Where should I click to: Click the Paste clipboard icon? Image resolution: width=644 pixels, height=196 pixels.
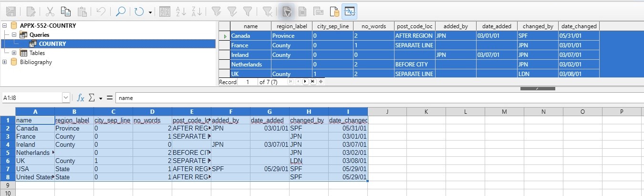tap(82, 11)
